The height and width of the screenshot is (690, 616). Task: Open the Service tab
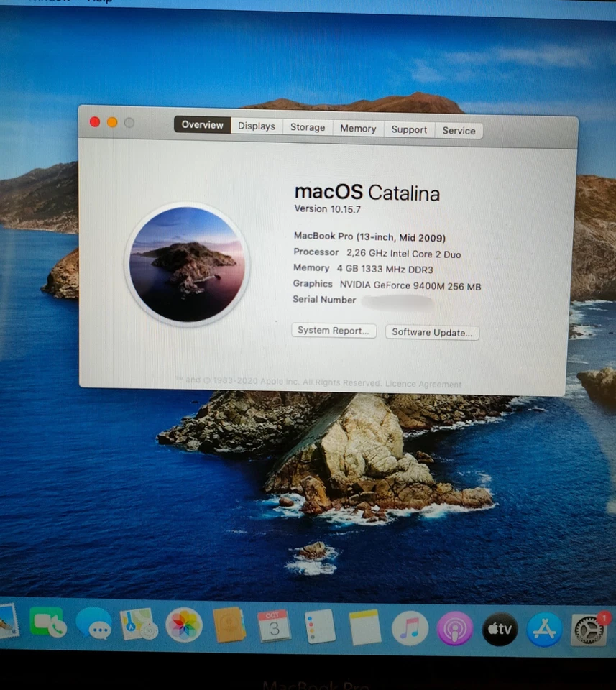point(459,130)
